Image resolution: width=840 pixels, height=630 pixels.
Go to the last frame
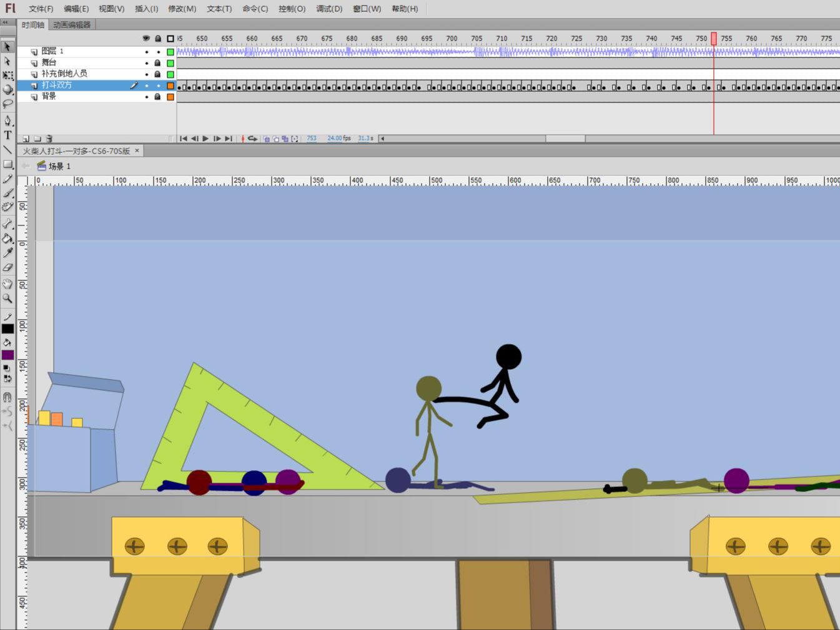click(x=228, y=139)
